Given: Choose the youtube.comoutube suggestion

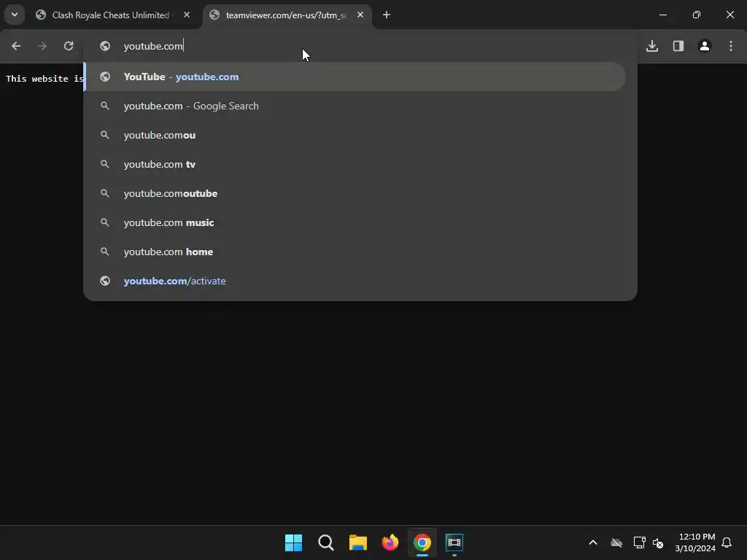Looking at the screenshot, I should coord(355,193).
